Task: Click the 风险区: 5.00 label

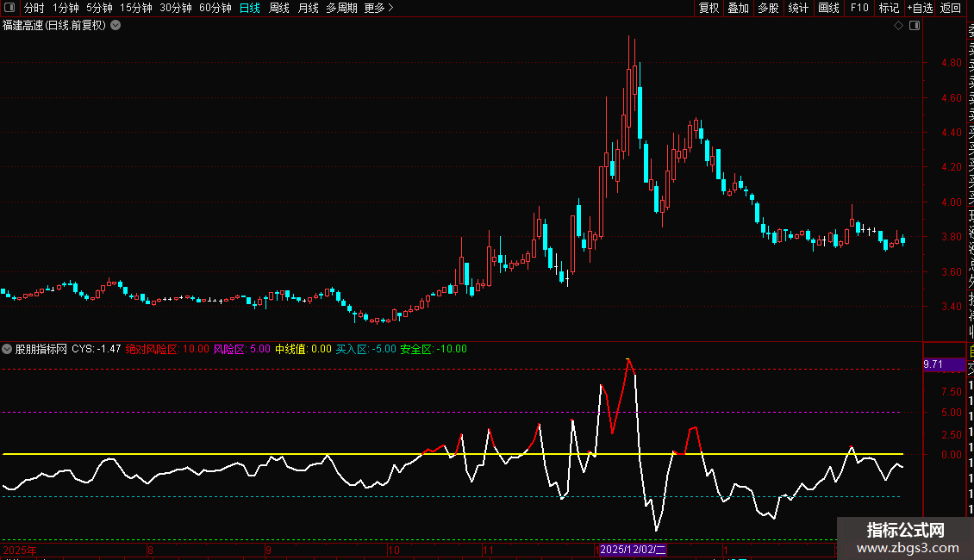Action: tap(241, 349)
